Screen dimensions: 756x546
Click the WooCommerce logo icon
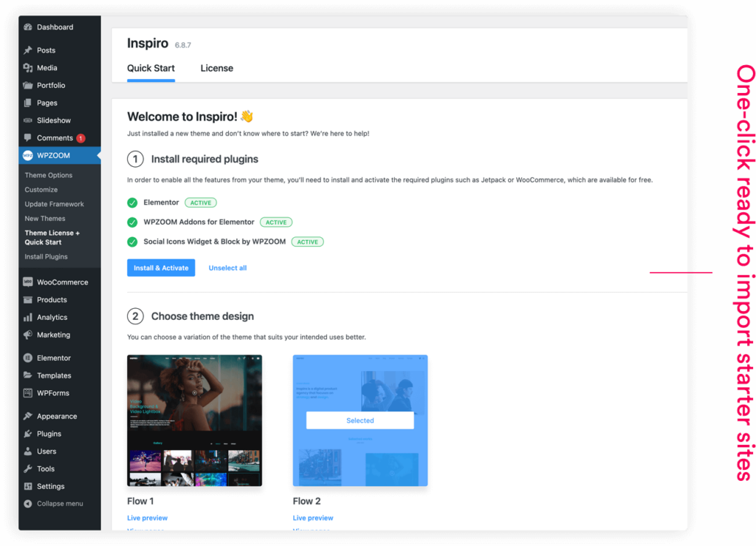pyautogui.click(x=28, y=282)
